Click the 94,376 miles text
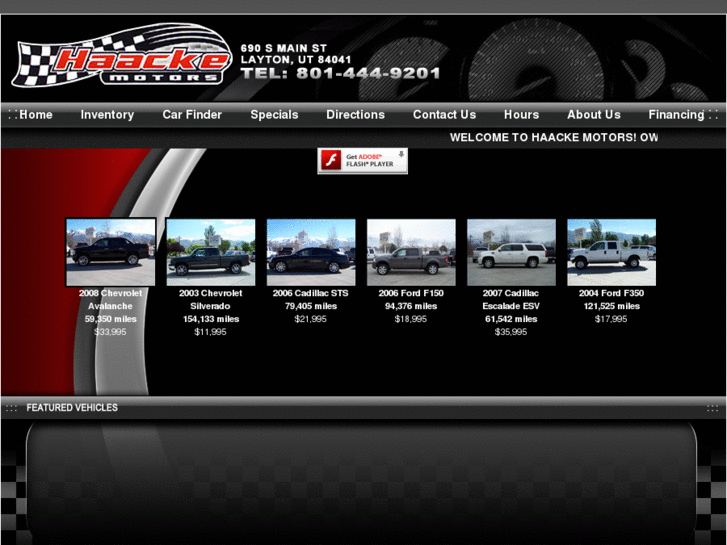This screenshot has width=727, height=545. (411, 306)
